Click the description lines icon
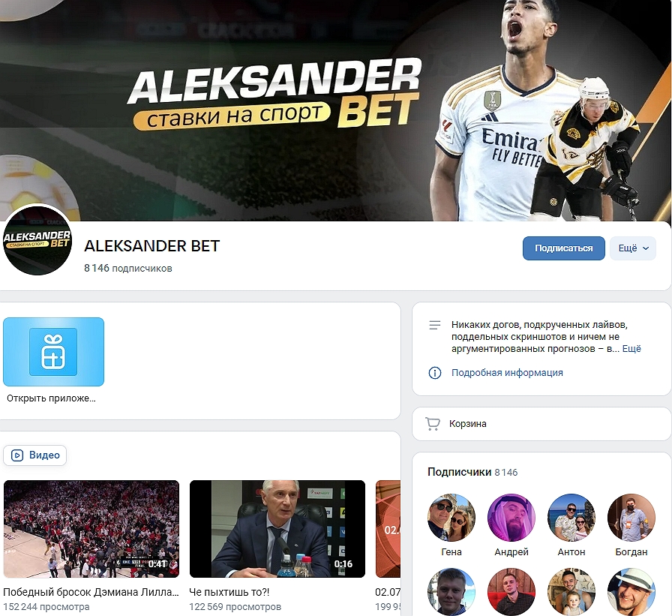 (434, 325)
